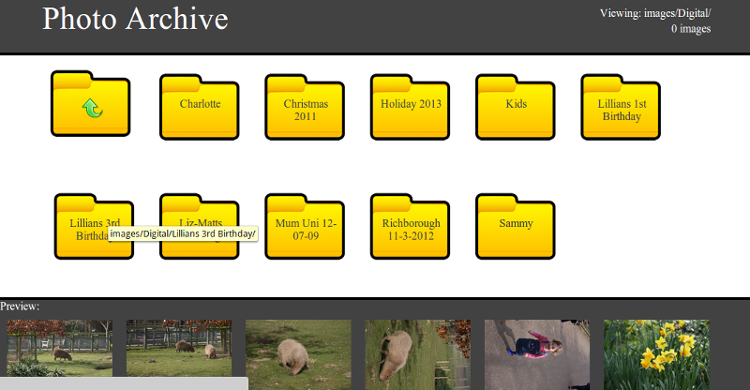The height and width of the screenshot is (390, 750).
Task: Open the Holiday 2013 folder
Action: 410,107
